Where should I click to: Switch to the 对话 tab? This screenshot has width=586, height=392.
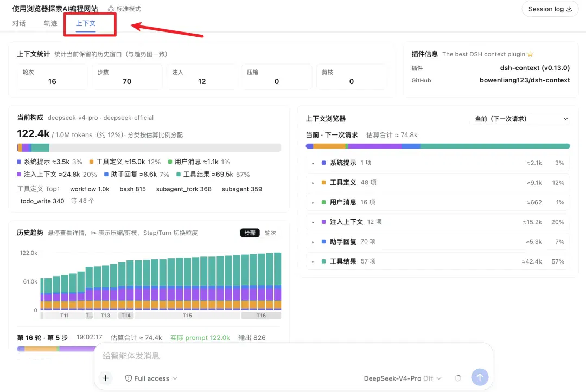point(19,23)
